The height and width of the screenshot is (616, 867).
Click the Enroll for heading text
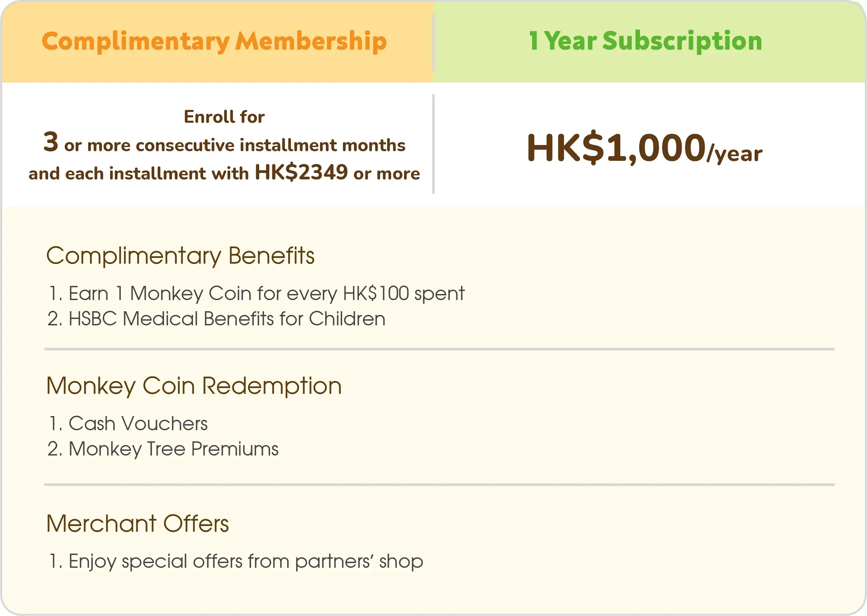point(224,117)
